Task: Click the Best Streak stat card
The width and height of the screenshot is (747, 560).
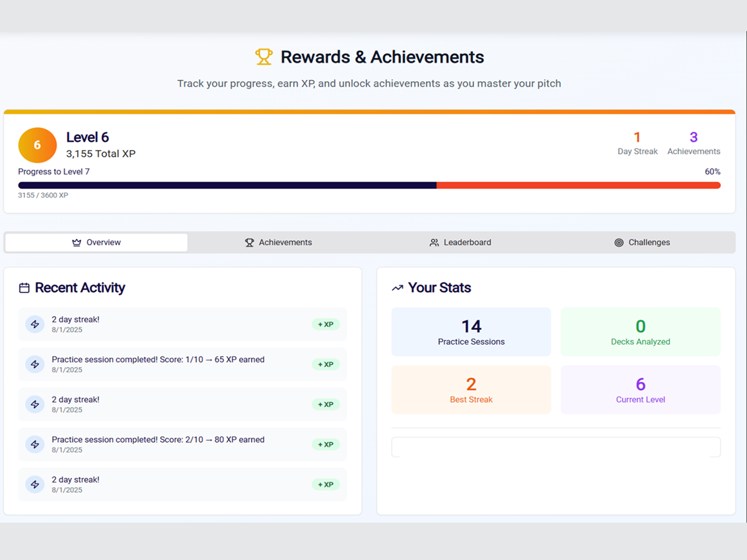Action: tap(471, 390)
